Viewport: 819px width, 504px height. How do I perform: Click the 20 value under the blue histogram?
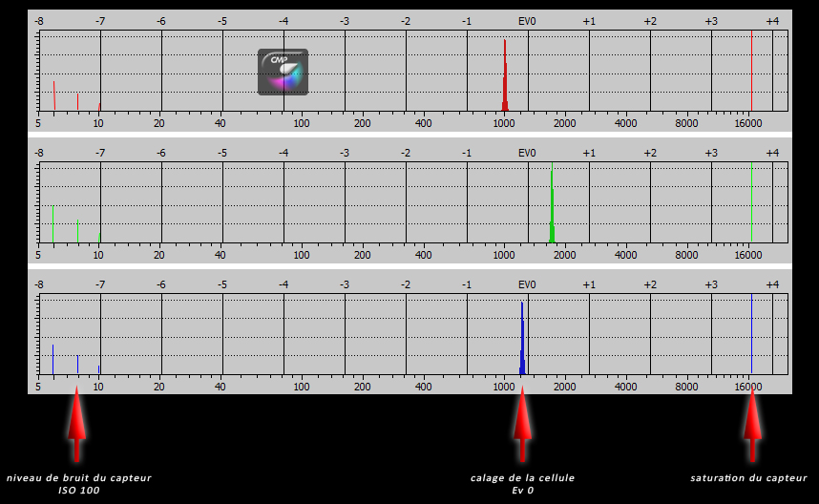(159, 387)
